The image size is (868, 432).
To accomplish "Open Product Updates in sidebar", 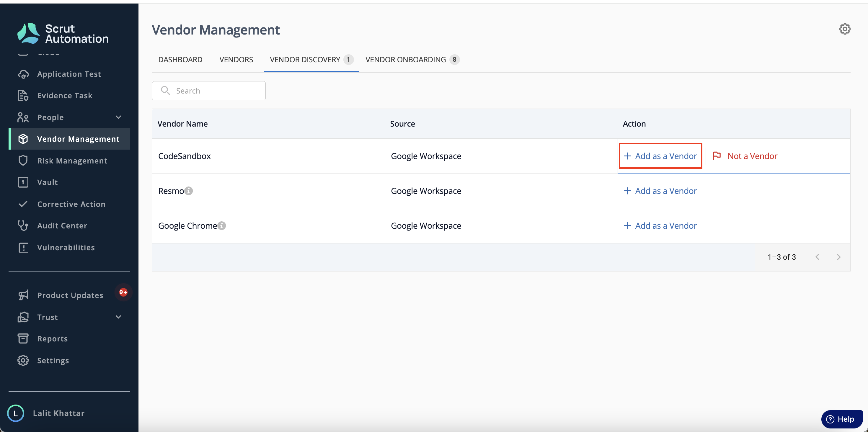I will 69,295.
